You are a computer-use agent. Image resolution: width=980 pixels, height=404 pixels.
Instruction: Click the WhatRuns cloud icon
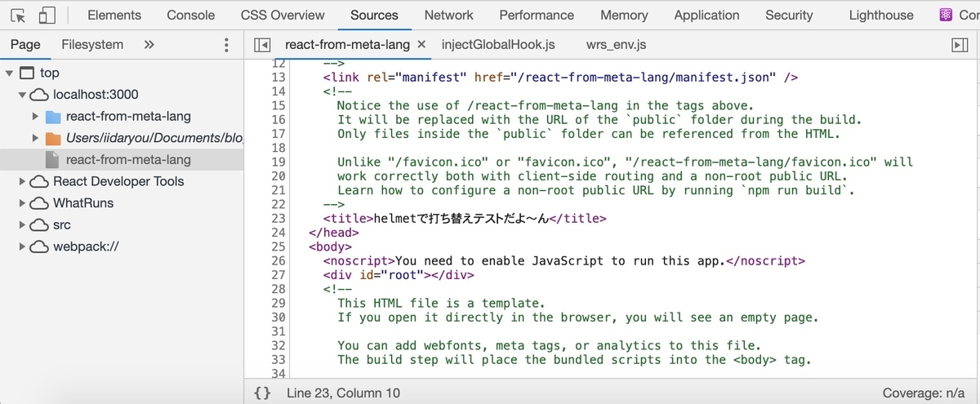40,203
